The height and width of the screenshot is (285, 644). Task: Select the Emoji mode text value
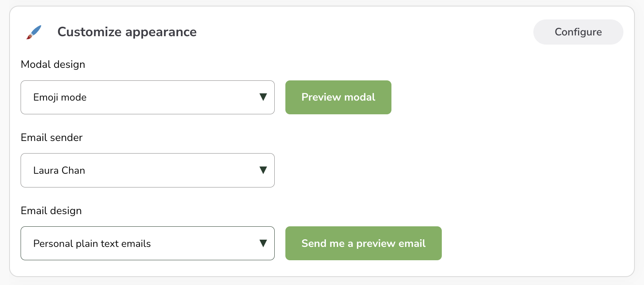click(x=60, y=98)
